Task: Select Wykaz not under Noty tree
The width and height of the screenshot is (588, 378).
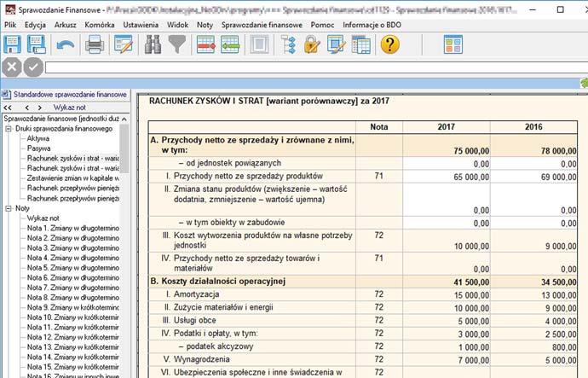Action: pyautogui.click(x=43, y=218)
